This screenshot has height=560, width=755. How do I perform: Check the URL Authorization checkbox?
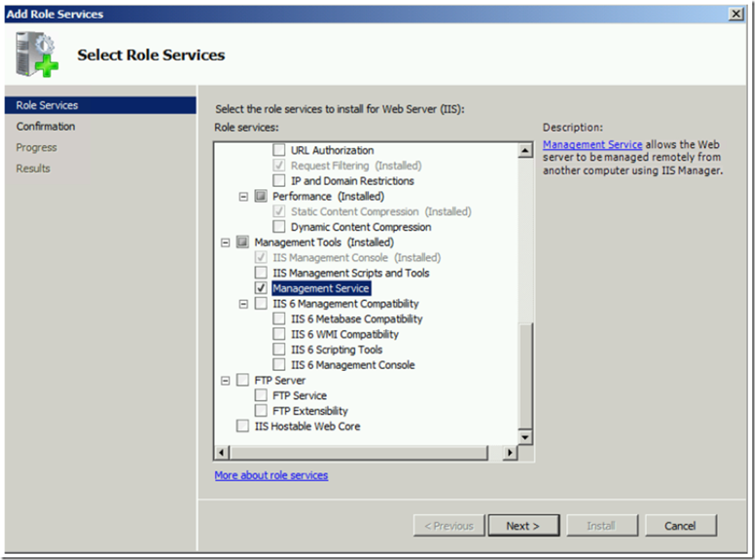(x=279, y=149)
